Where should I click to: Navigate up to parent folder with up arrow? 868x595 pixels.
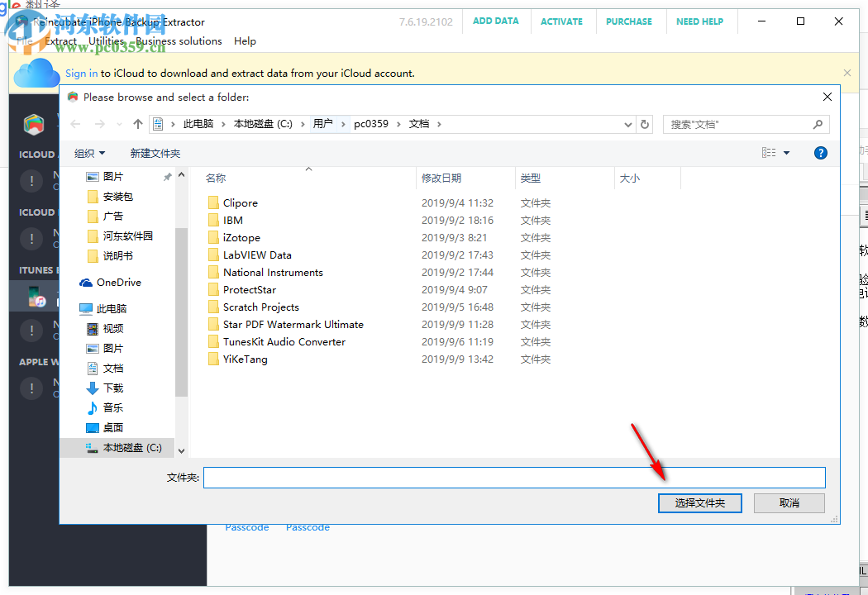(x=138, y=124)
